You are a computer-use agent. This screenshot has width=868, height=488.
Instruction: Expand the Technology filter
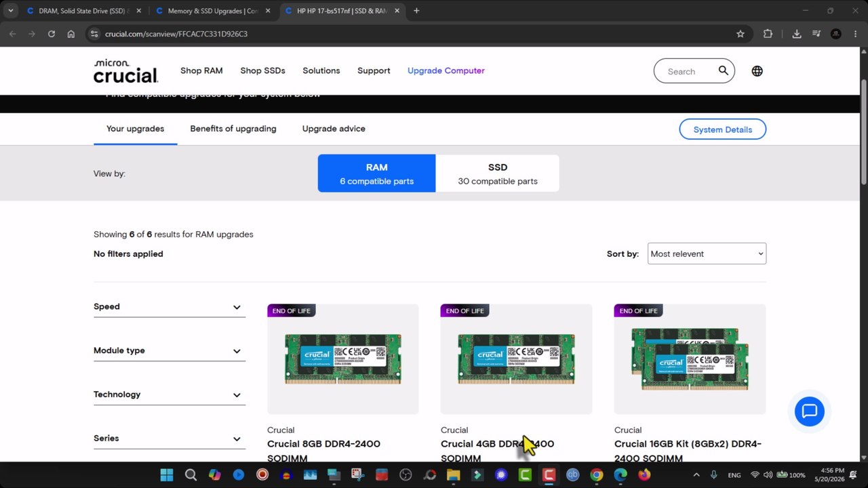(170, 394)
